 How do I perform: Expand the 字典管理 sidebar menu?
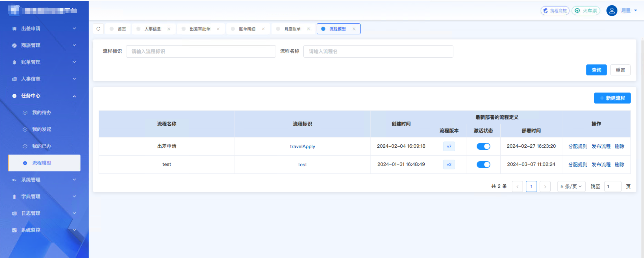[74, 197]
